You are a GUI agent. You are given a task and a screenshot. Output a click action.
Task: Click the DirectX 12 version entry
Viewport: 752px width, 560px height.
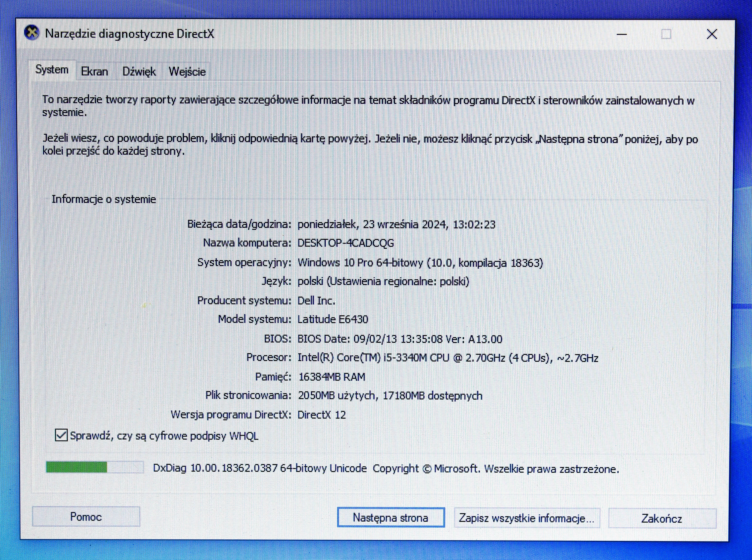coord(321,414)
